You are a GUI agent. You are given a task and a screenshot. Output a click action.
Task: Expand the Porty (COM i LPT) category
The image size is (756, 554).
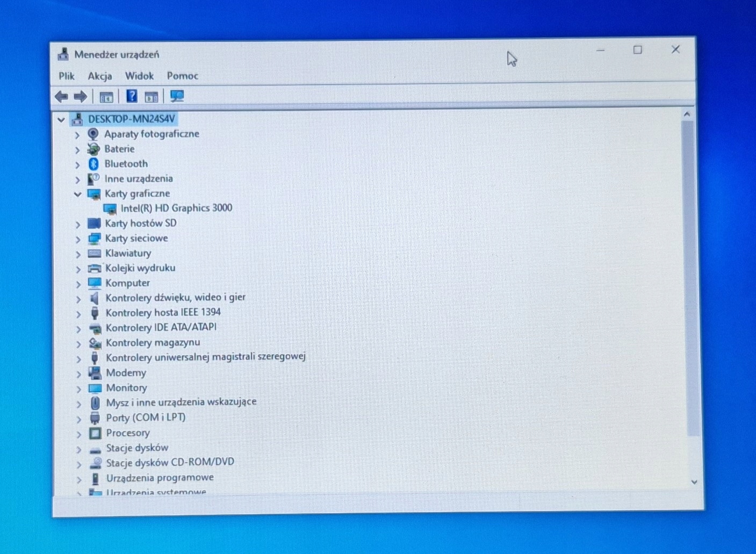pyautogui.click(x=79, y=419)
